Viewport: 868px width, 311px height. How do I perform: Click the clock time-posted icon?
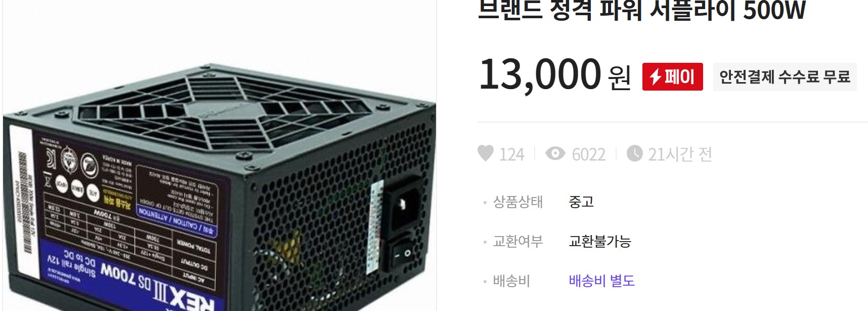point(634,153)
